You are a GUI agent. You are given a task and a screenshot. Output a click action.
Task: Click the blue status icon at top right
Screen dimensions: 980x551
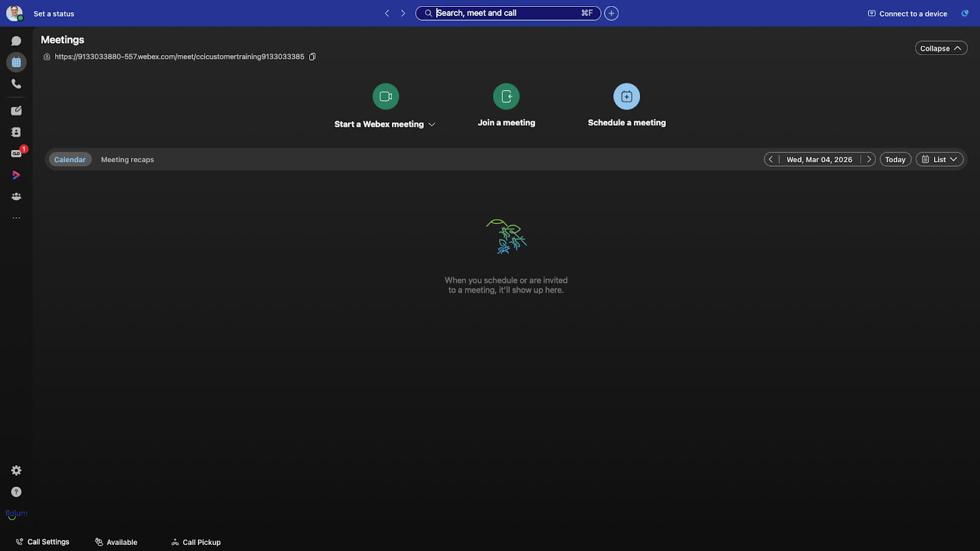tap(965, 13)
